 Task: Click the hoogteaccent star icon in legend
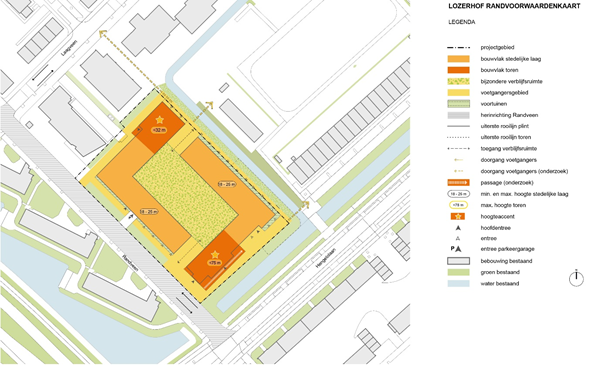click(x=458, y=217)
